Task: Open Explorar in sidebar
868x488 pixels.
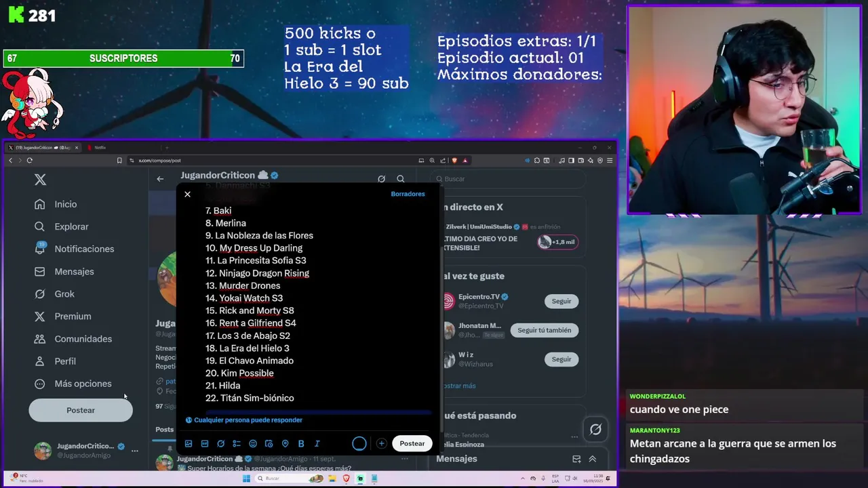Action: [62, 226]
